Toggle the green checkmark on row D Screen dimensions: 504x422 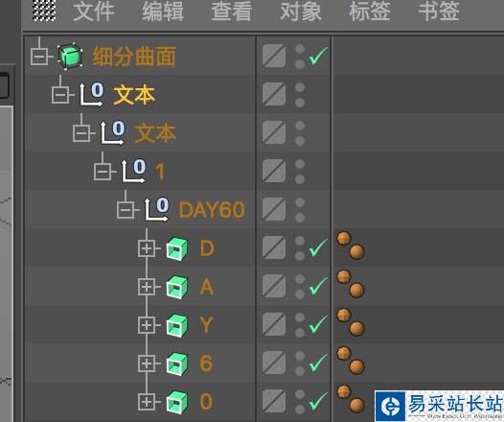point(318,248)
